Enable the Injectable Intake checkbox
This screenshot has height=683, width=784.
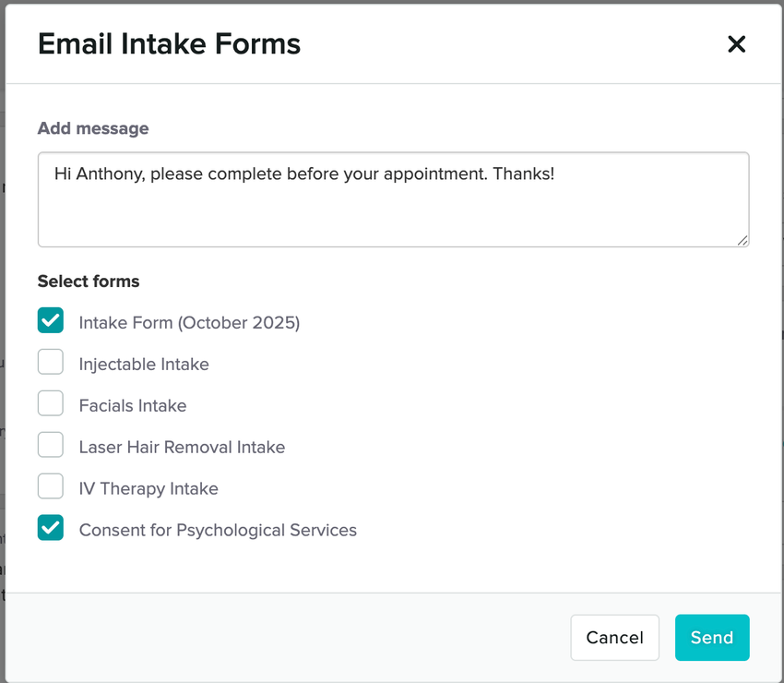click(51, 362)
